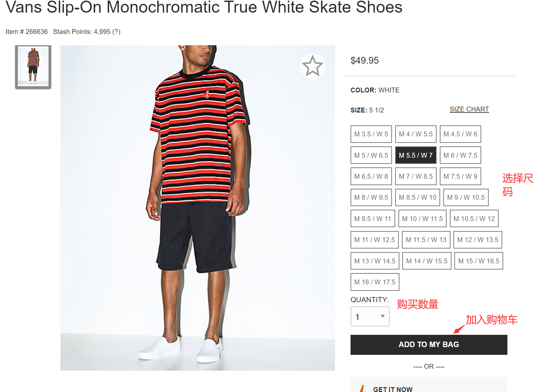Pick size M 9 / W 10.5

466,197
